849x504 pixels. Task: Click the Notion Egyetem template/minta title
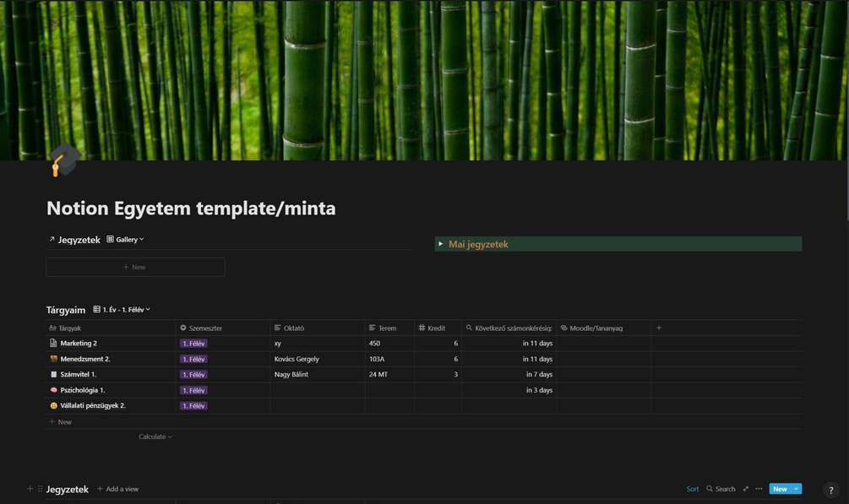click(x=191, y=209)
